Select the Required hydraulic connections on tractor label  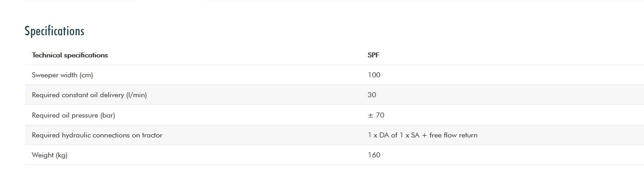[x=97, y=135]
